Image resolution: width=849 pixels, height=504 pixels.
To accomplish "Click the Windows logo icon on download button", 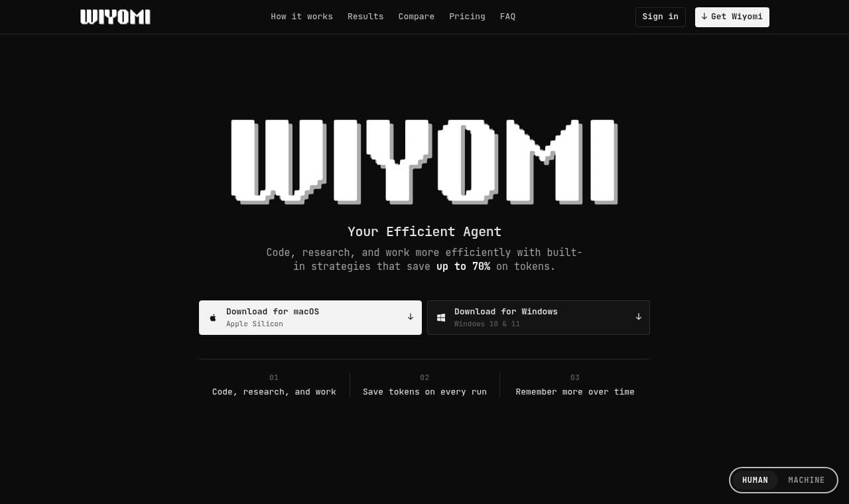I will click(x=441, y=318).
